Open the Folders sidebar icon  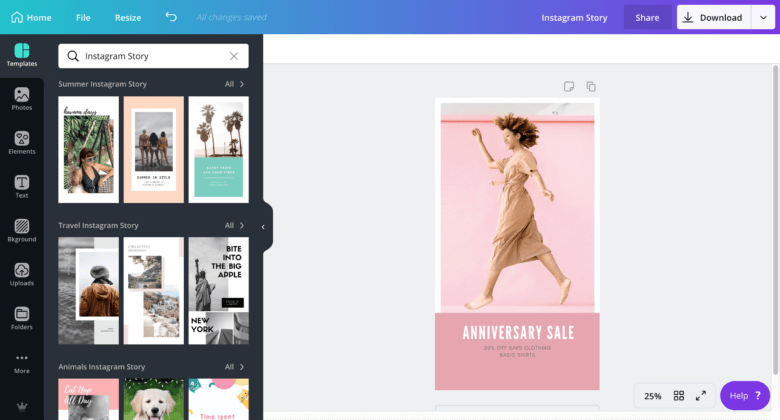coord(22,318)
